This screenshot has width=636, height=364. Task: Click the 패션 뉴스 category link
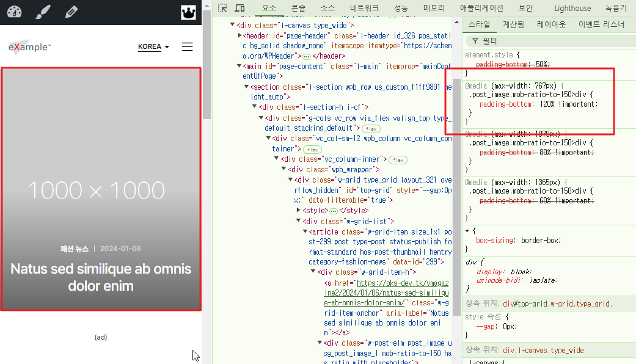click(74, 249)
